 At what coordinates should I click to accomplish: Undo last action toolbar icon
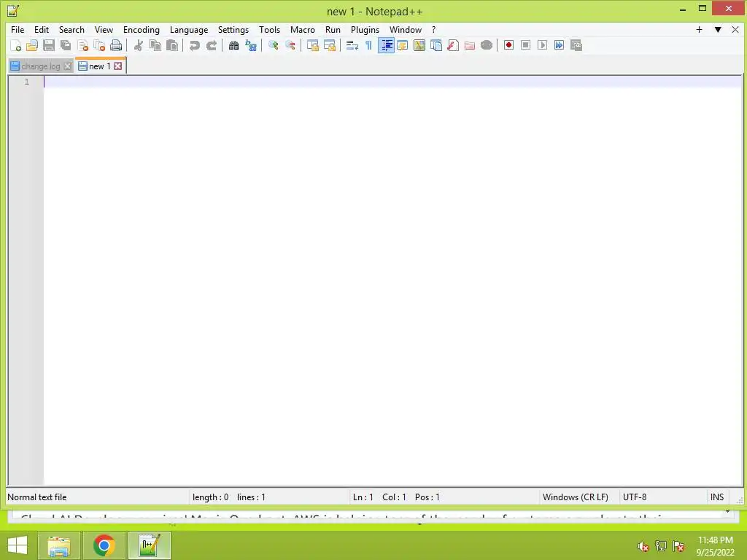tap(194, 45)
